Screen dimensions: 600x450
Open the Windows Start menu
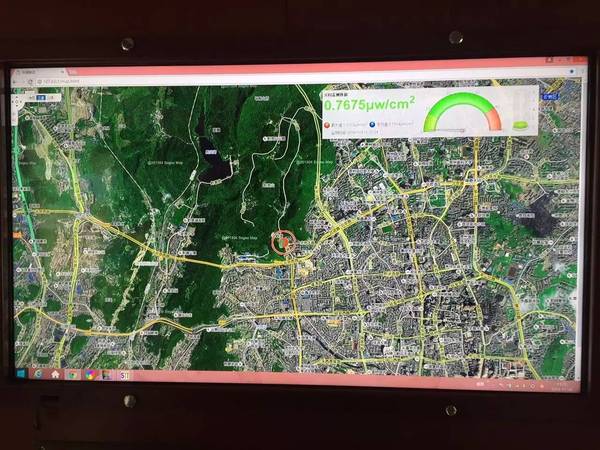click(21, 373)
